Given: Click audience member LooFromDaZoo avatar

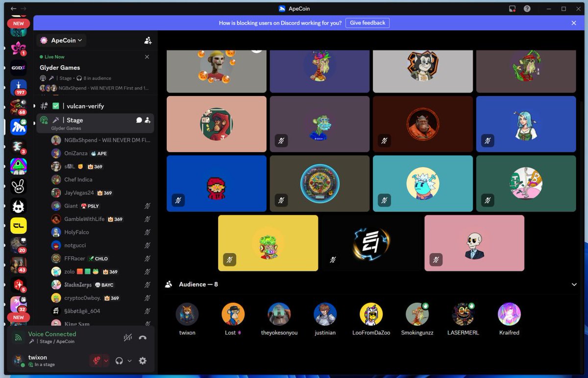Looking at the screenshot, I should coord(371,314).
